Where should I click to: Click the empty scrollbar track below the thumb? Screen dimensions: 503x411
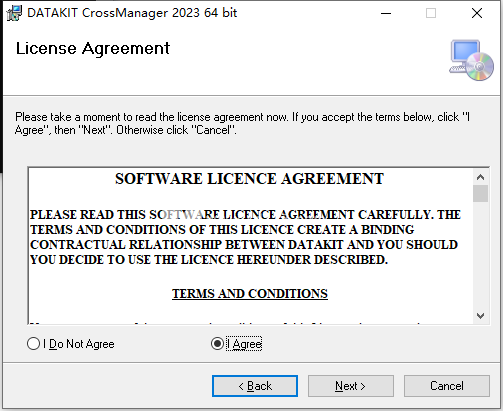(x=480, y=255)
